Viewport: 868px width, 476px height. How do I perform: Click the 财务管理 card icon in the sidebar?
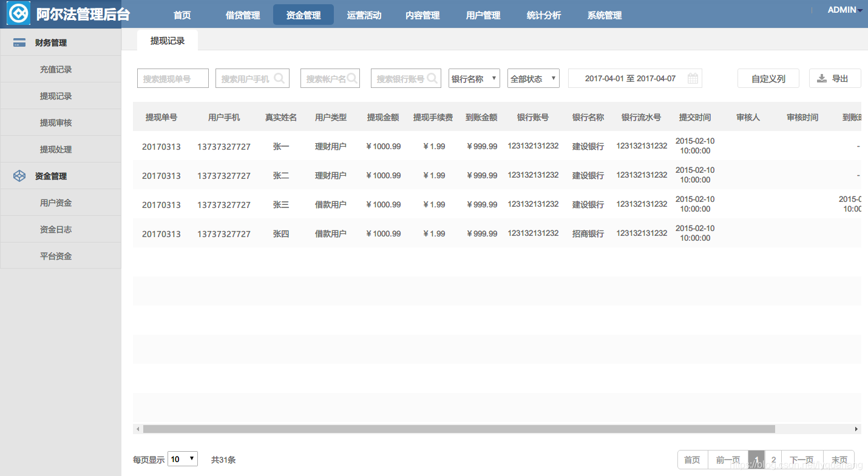click(x=19, y=42)
